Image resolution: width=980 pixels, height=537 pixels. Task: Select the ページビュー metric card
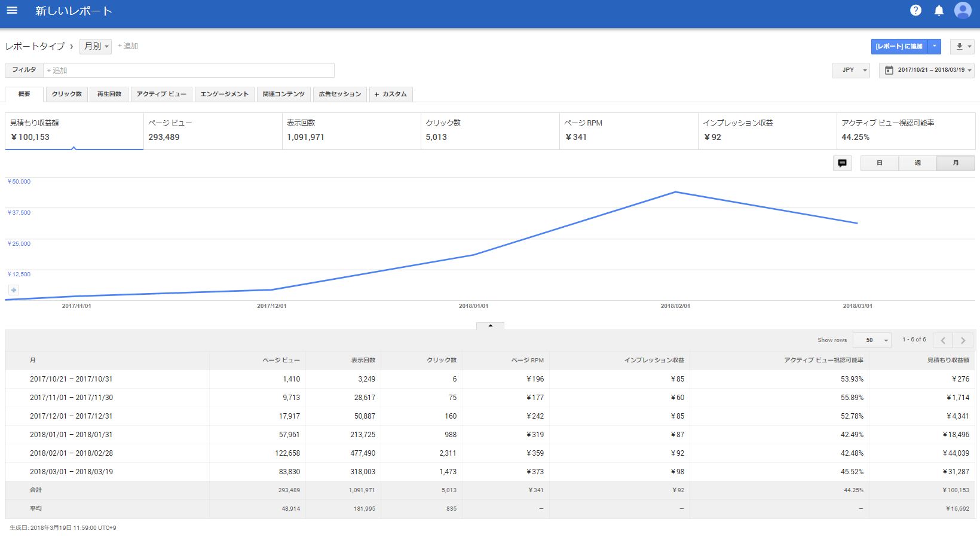[x=213, y=131]
